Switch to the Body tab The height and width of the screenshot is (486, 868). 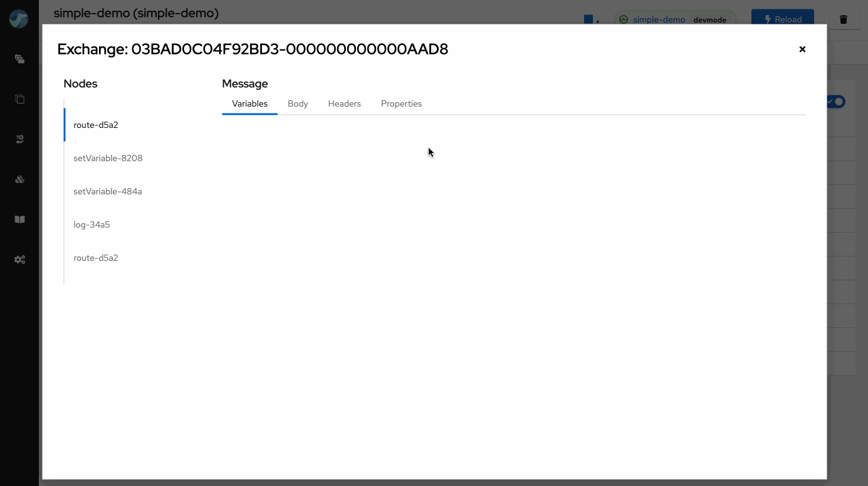[298, 103]
